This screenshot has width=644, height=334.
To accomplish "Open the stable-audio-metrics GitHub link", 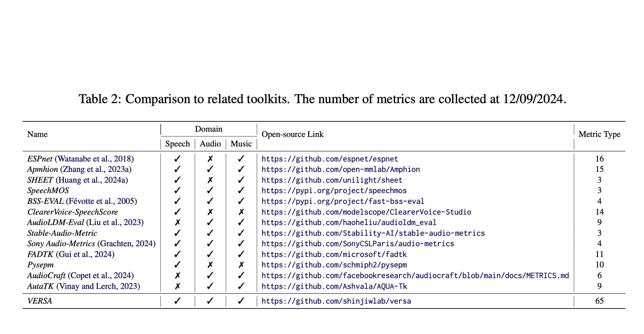I will click(373, 233).
